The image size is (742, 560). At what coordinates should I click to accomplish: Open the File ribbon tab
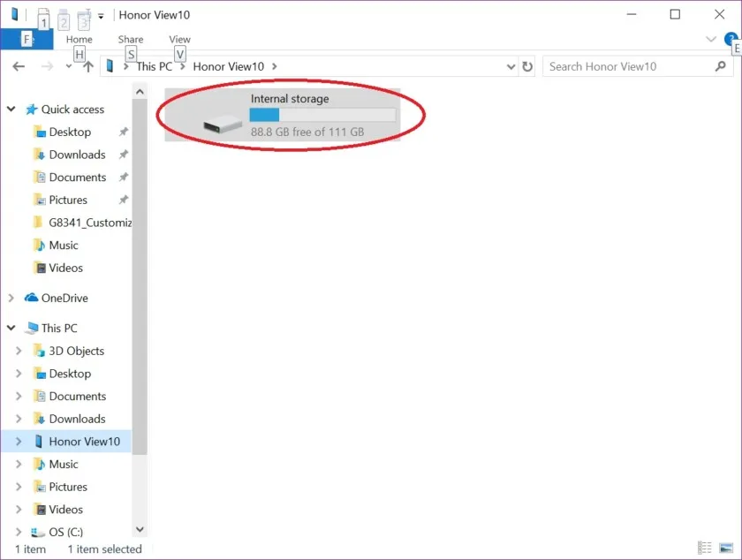(x=26, y=39)
